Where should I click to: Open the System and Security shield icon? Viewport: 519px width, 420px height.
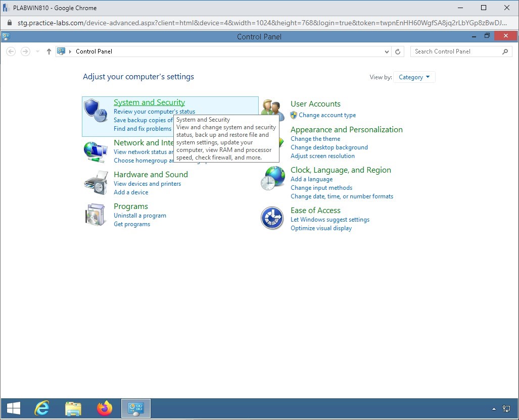(96, 110)
